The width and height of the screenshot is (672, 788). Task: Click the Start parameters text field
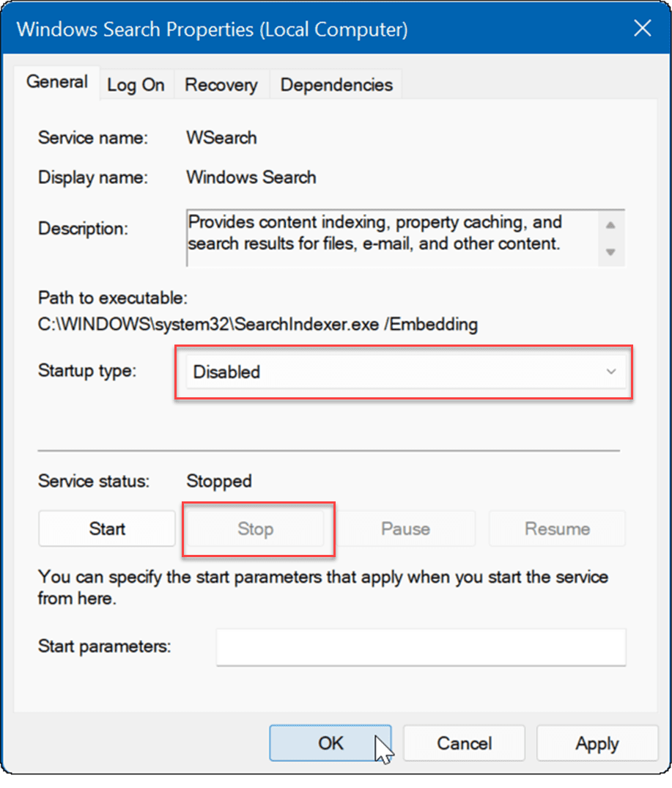(421, 647)
